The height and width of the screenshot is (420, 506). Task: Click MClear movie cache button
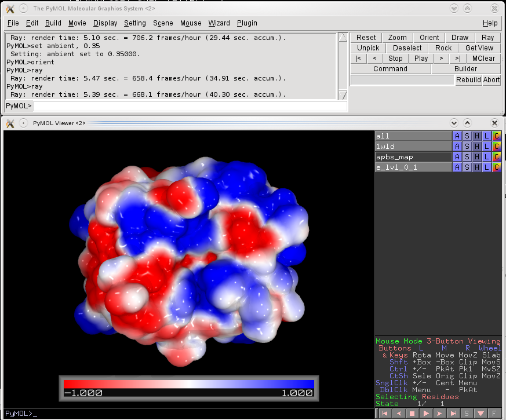pyautogui.click(x=483, y=59)
